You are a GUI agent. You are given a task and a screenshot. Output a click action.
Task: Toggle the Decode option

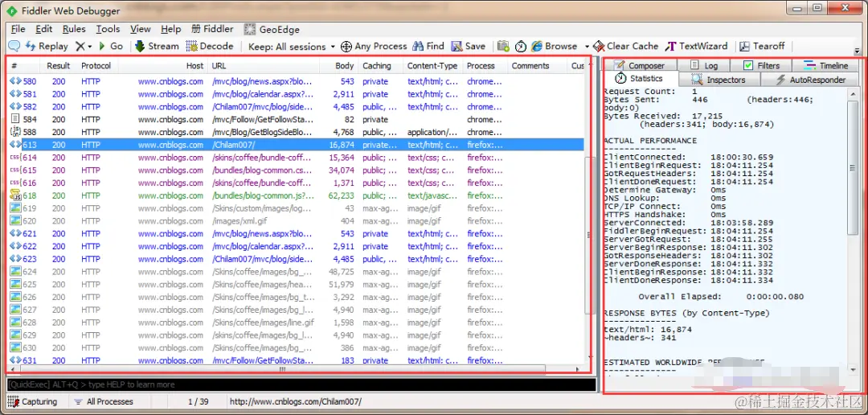(x=210, y=46)
